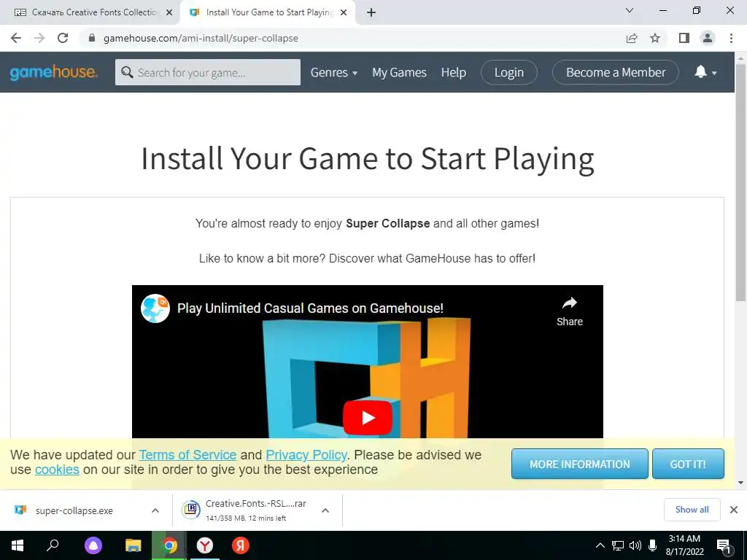Select the Install Your Game to Start Playing tab
This screenshot has height=560, width=747.
tap(269, 13)
